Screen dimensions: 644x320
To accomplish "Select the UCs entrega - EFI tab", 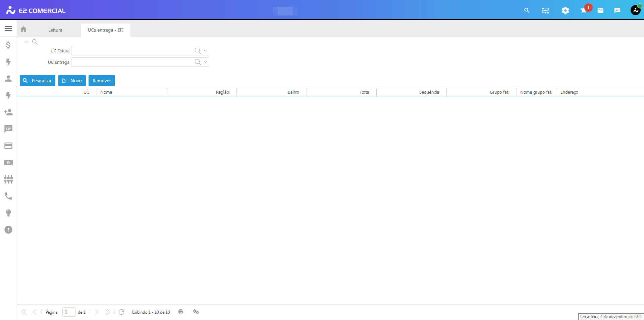I will click(106, 30).
